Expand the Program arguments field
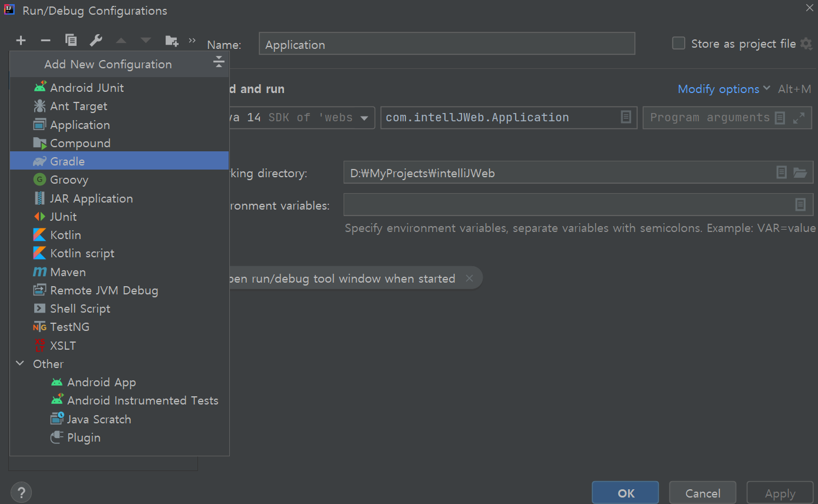 pos(799,118)
